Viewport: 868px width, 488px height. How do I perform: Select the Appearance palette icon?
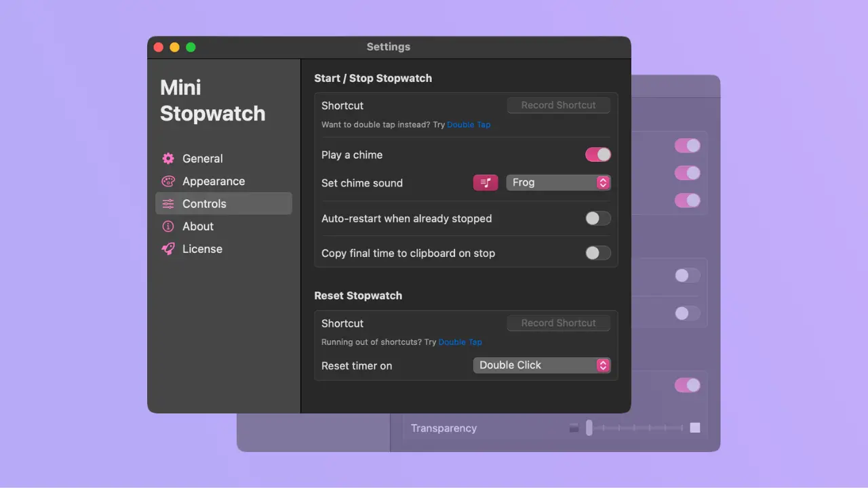coord(168,181)
